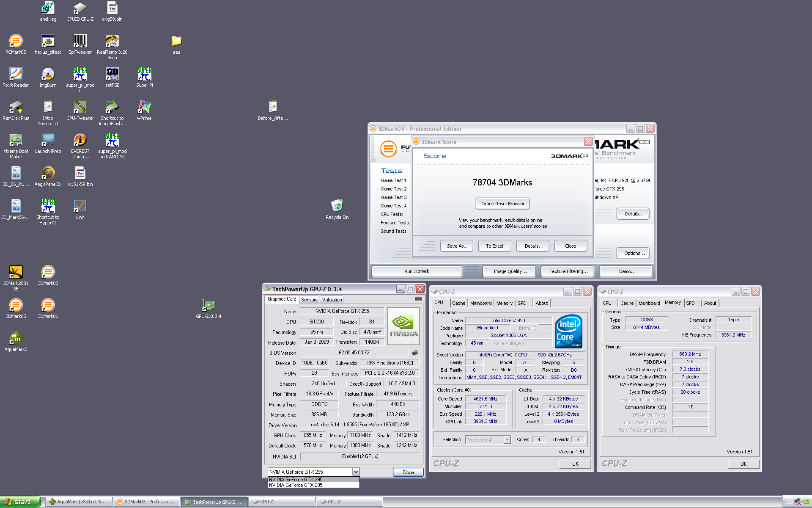Click Online ResultBrowser button
812x508 pixels.
(502, 204)
